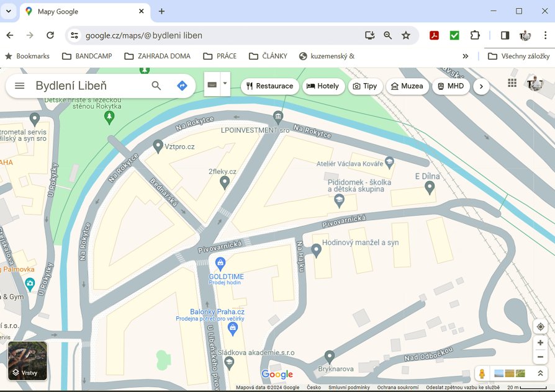Viewport: 555px width, 392px height.
Task: Open site information icon in address bar
Action: (74, 35)
